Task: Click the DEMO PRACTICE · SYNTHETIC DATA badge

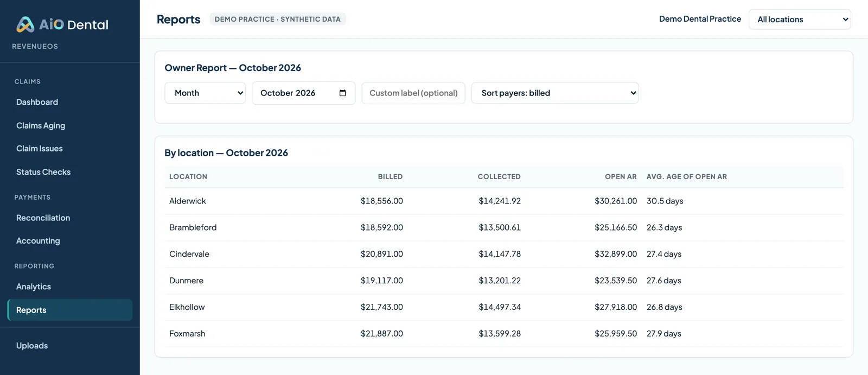Action: [x=278, y=19]
